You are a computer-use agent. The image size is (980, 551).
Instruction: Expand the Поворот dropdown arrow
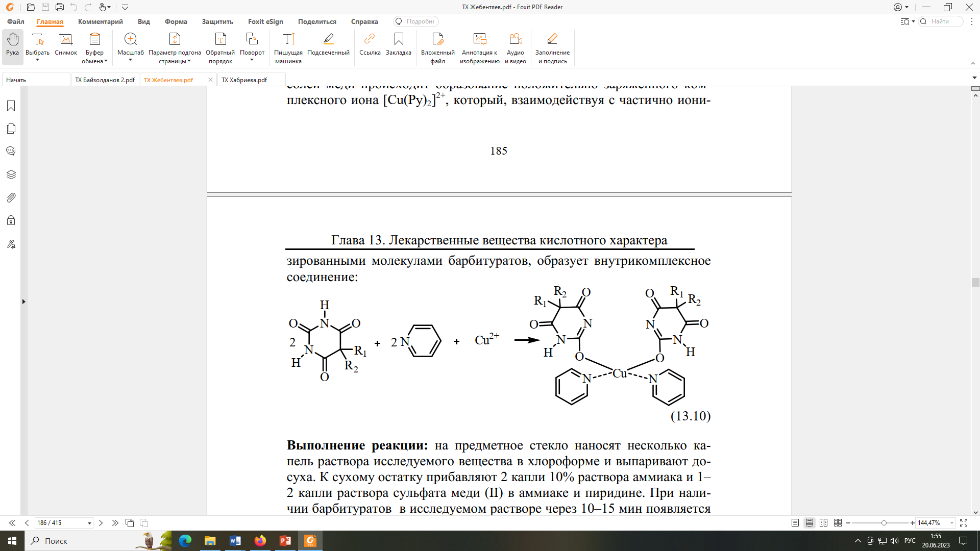[252, 60]
